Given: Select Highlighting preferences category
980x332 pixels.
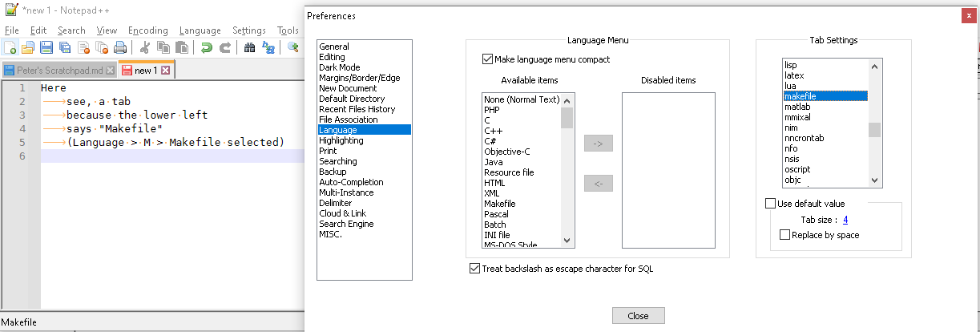Looking at the screenshot, I should coord(364,140).
